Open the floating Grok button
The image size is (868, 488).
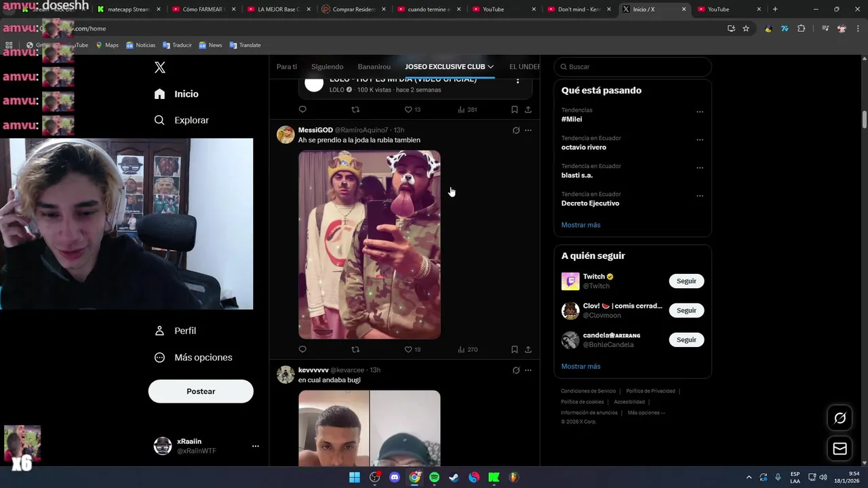(x=840, y=418)
